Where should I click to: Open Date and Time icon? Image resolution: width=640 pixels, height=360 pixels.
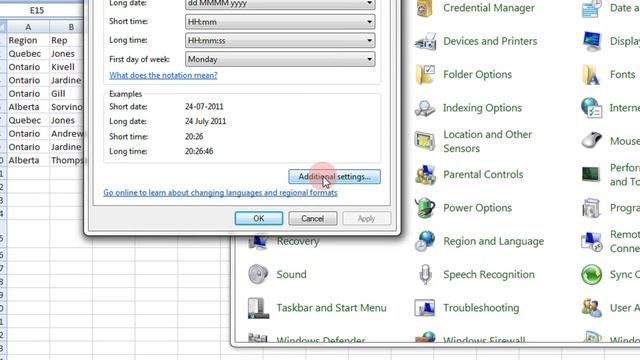click(x=591, y=8)
